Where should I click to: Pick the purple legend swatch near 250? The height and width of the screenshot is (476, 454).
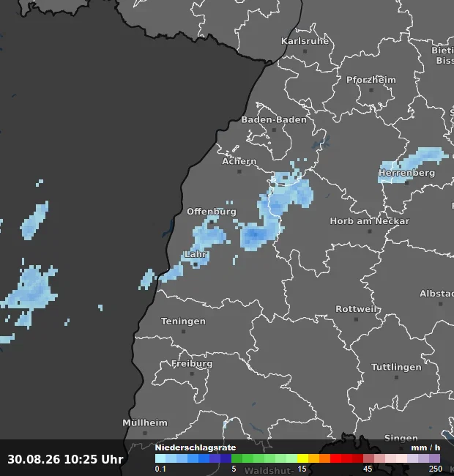[434, 458]
